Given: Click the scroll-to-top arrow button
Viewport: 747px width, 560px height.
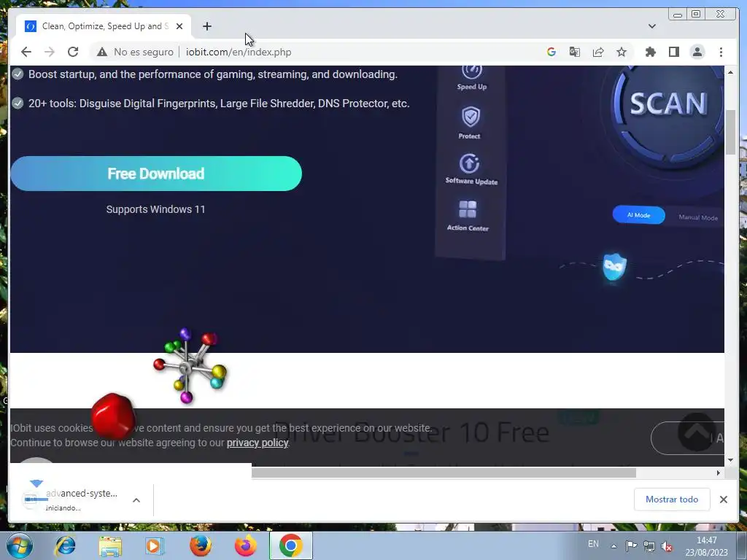Looking at the screenshot, I should click(x=697, y=432).
